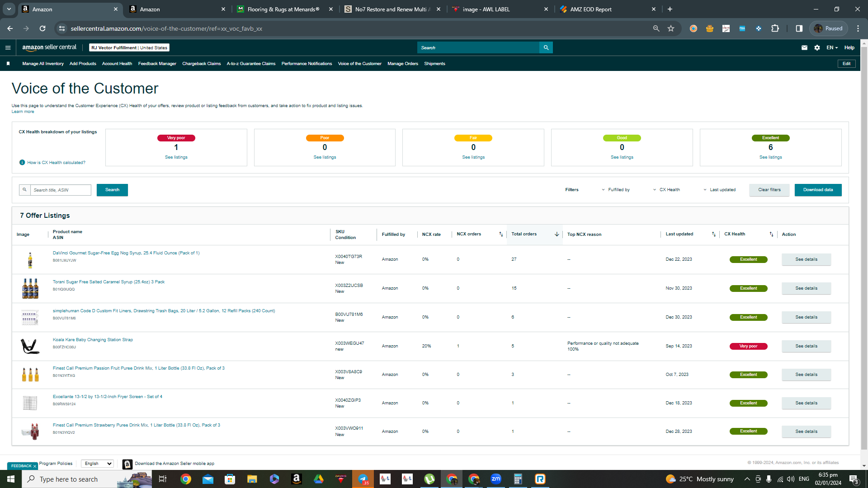The image size is (868, 488).
Task: Open the browser extensions puzzle icon
Action: [775, 28]
